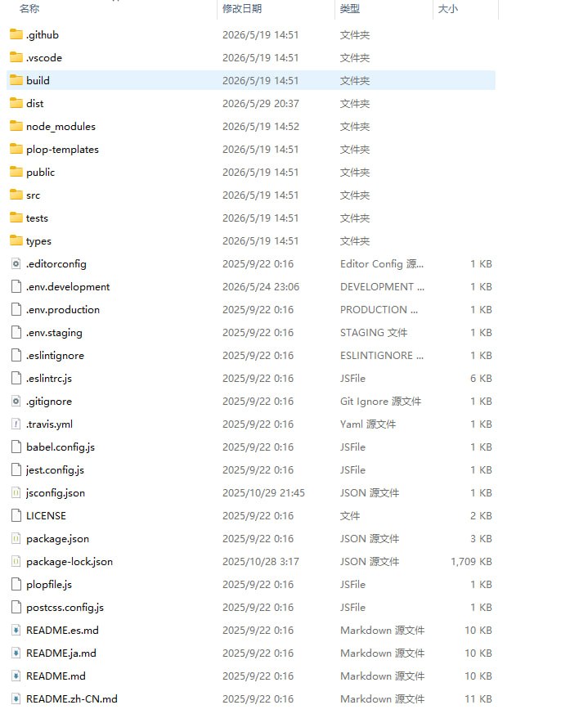Select the package-lock.json file name
The height and width of the screenshot is (714, 588).
[70, 561]
